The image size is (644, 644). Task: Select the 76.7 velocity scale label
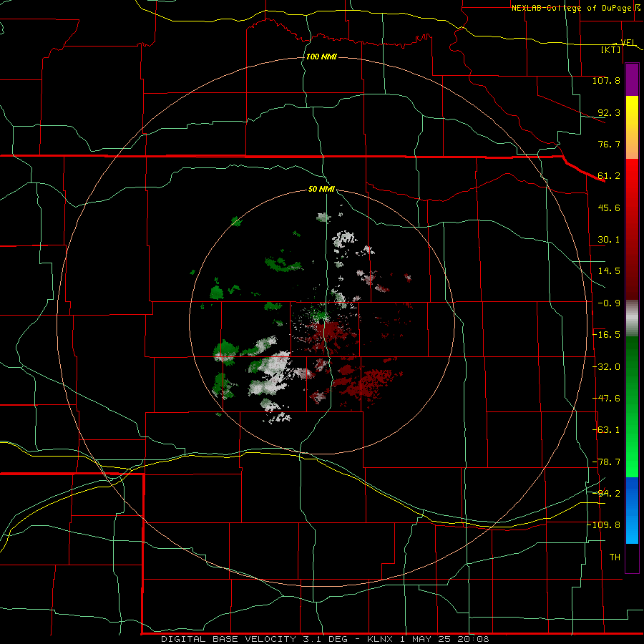[609, 144]
